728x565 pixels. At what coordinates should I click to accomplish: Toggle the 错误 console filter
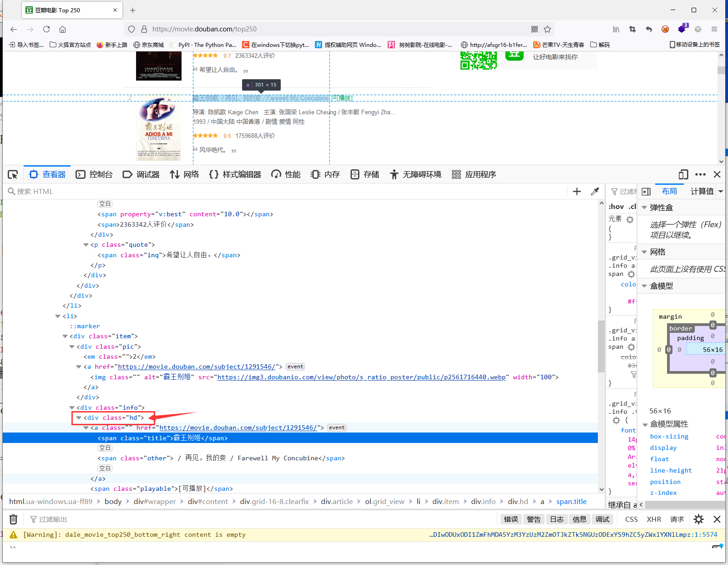(511, 519)
